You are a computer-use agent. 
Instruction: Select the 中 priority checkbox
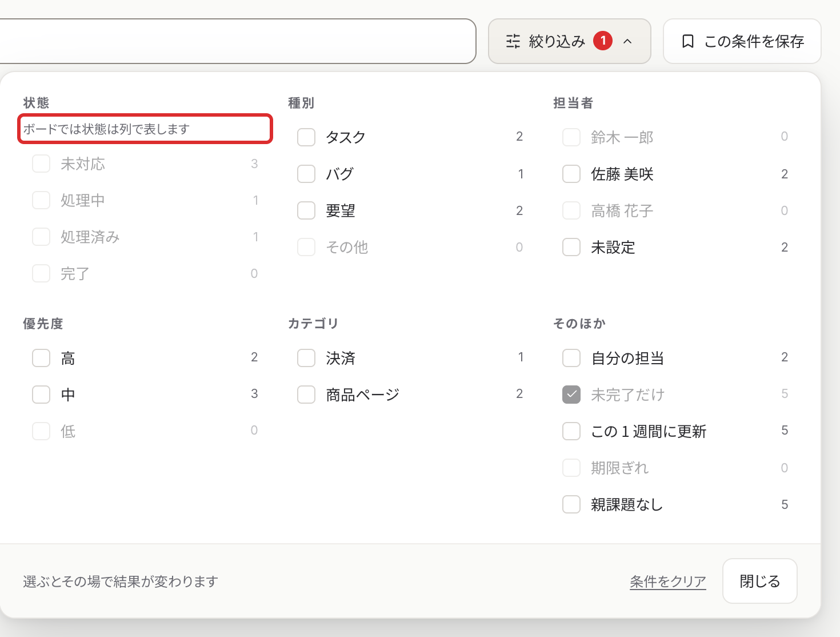click(41, 395)
